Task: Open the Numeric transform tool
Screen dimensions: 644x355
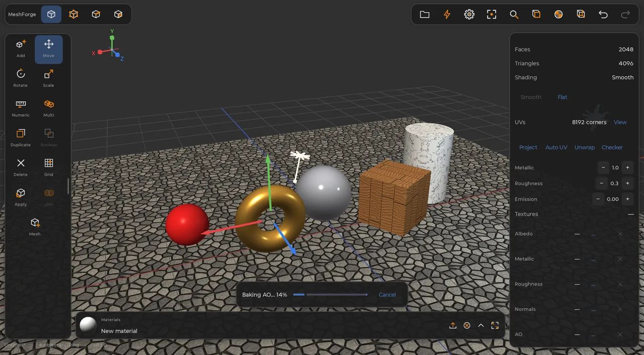Action: coord(21,109)
